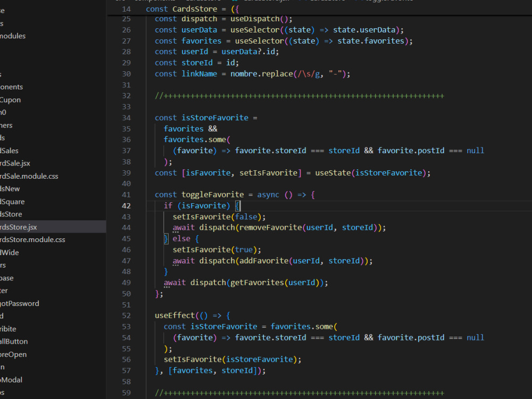Click 'useEffect' on line 52

(x=174, y=315)
